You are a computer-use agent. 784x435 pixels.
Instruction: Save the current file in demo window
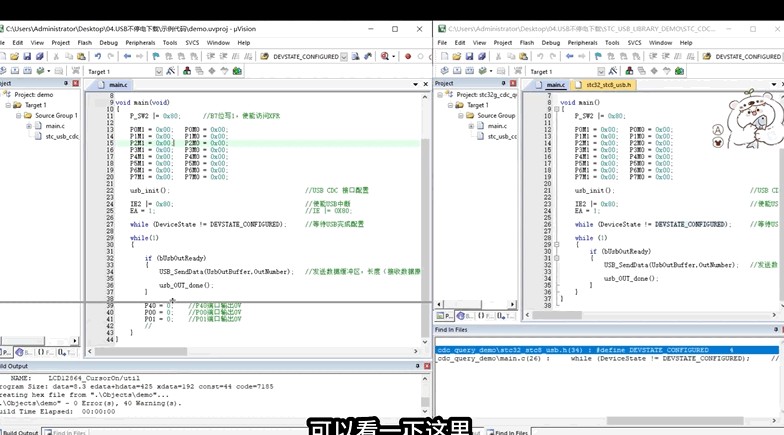coord(27,56)
